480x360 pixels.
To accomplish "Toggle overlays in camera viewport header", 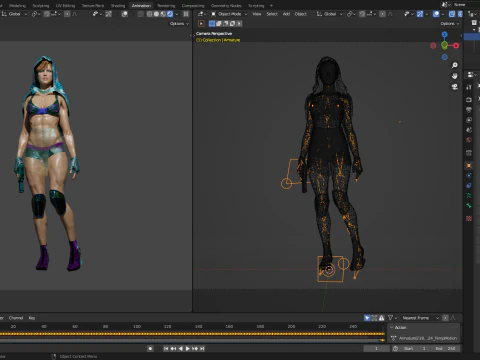I will point(436,14).
